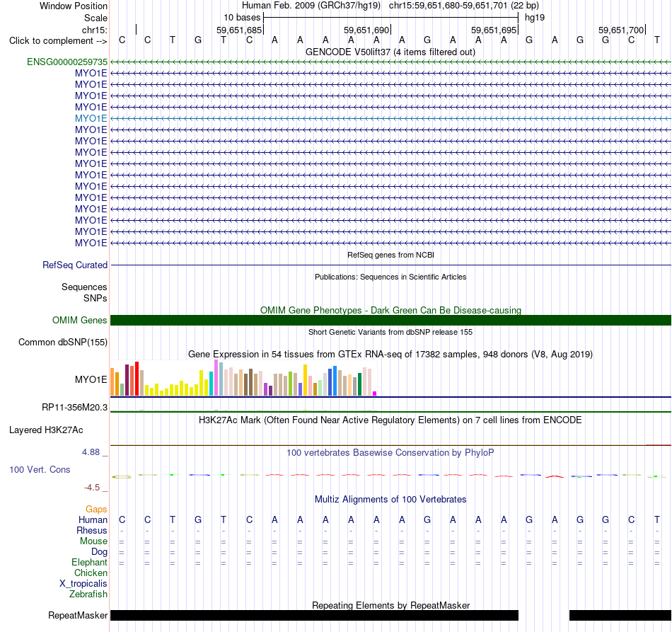This screenshot has height=632, width=672.
Task: Click the hg19 assembly label
Action: point(535,18)
